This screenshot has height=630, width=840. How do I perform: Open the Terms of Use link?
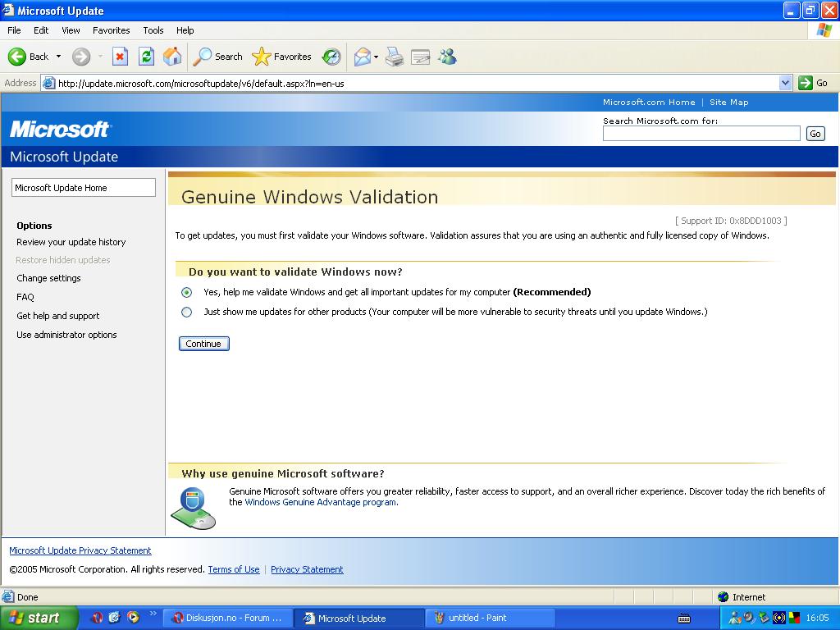[x=234, y=569]
